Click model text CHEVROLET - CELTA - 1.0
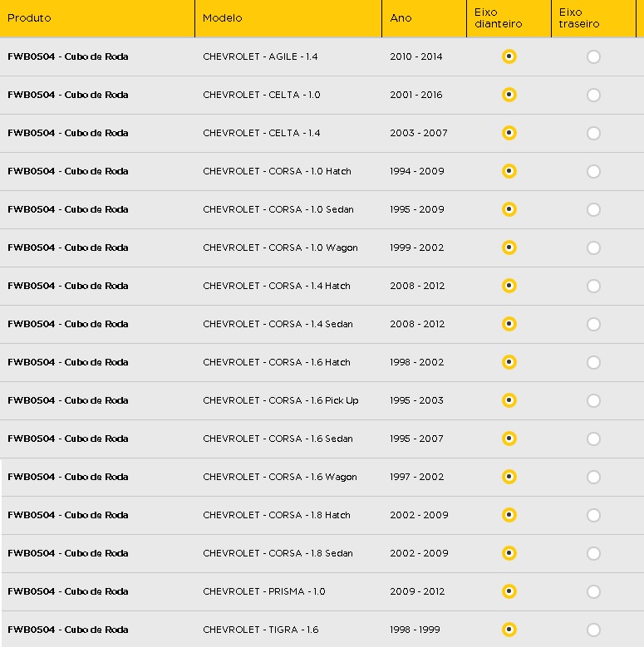644x647 pixels. point(261,95)
